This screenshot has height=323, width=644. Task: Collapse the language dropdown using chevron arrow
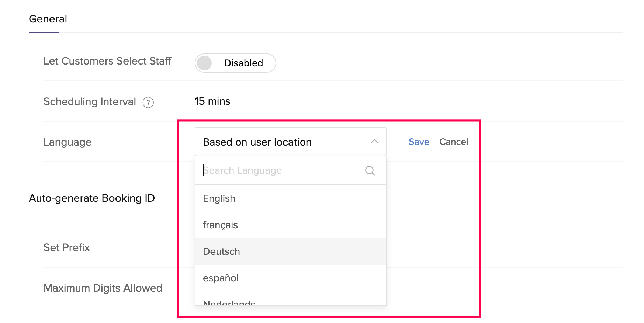374,142
